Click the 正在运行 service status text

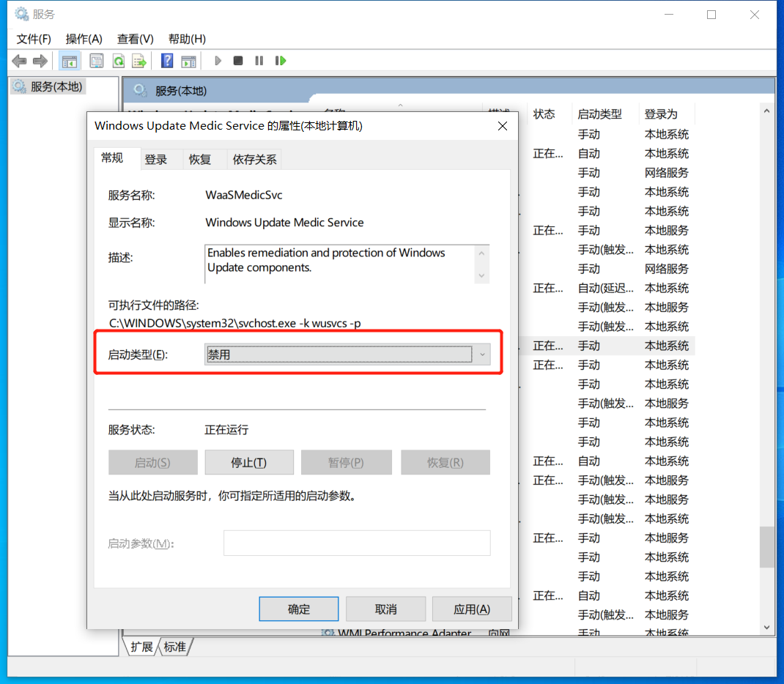226,430
